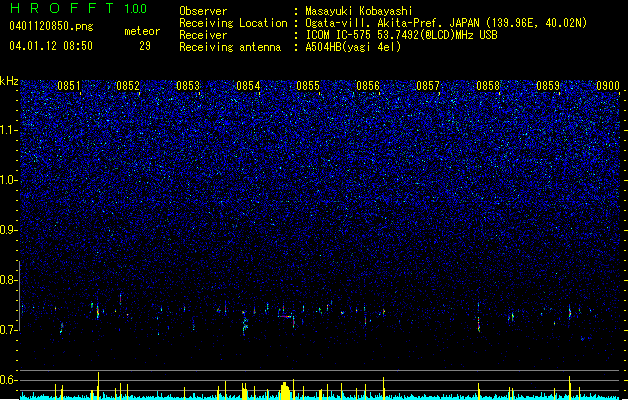Click the Observer field label
Screen dimensions: 629x400
[x=203, y=11]
